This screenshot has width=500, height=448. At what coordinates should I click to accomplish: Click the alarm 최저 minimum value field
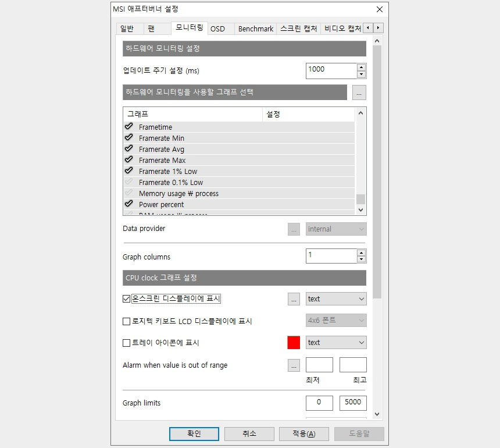pyautogui.click(x=319, y=365)
